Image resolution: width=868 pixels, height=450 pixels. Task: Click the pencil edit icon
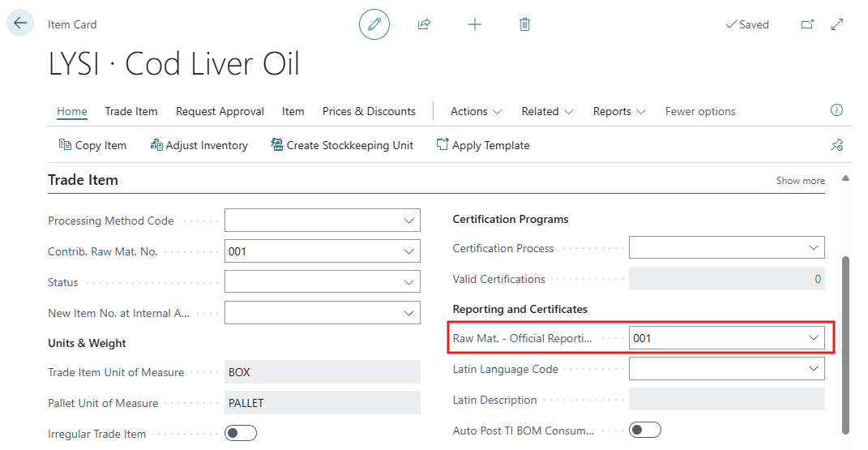[x=374, y=24]
